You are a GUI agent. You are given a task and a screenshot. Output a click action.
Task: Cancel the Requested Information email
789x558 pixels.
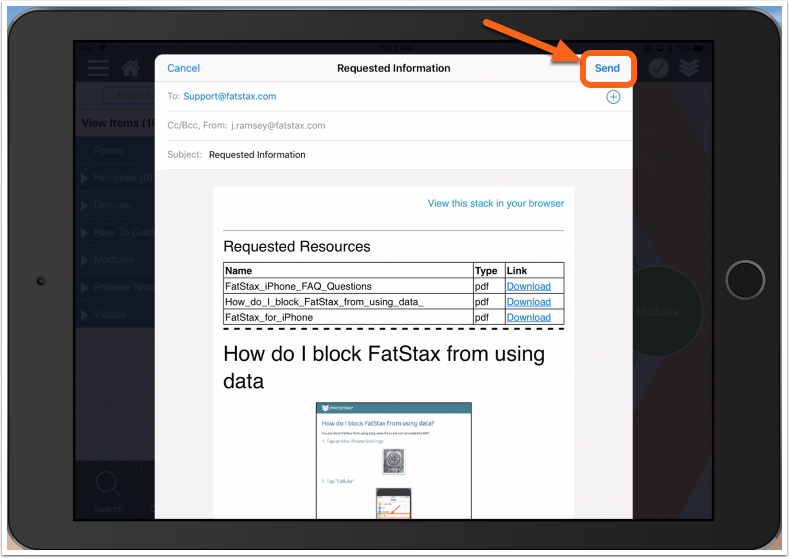click(183, 68)
